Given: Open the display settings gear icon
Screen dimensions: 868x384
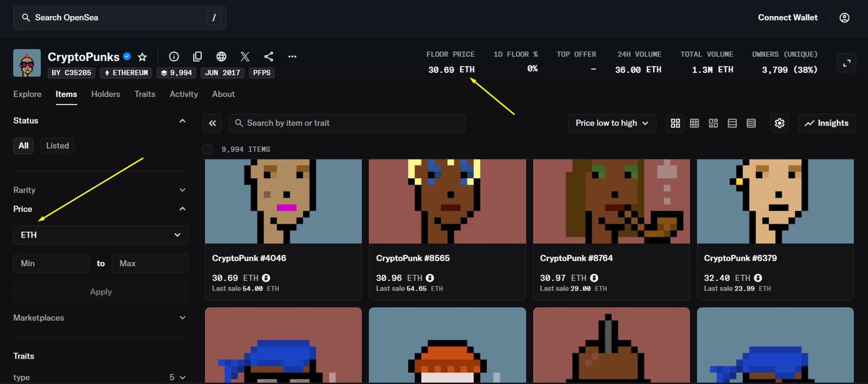Looking at the screenshot, I should tap(779, 123).
